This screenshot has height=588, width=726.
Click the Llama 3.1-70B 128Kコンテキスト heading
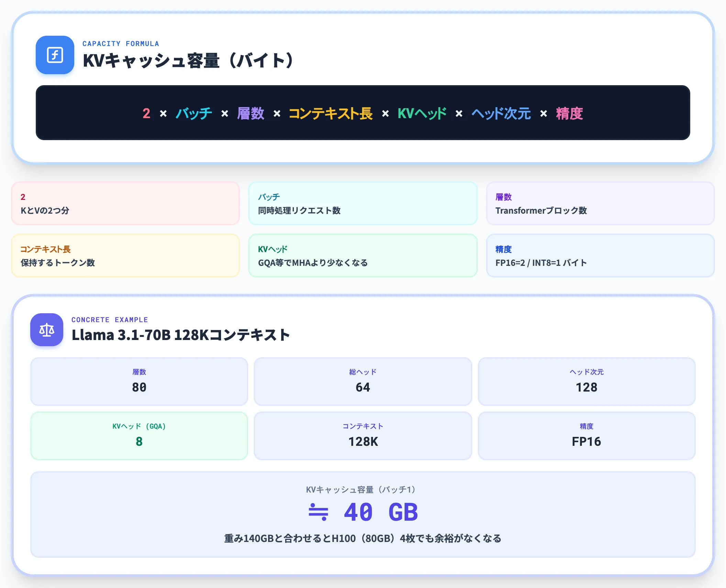(181, 335)
